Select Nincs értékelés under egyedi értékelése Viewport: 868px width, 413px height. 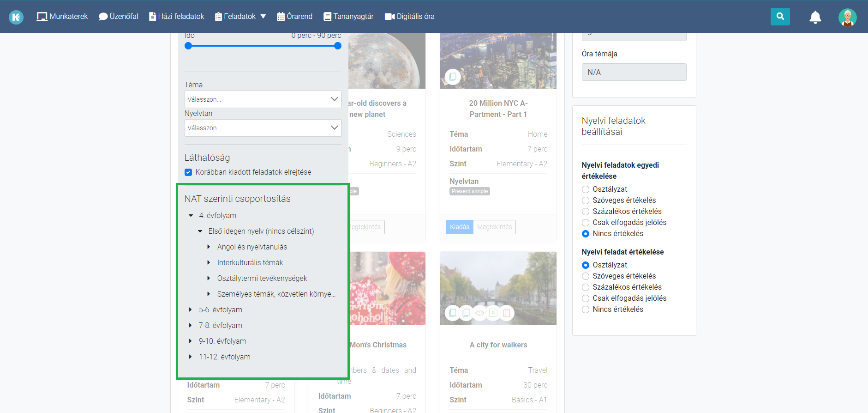point(586,234)
